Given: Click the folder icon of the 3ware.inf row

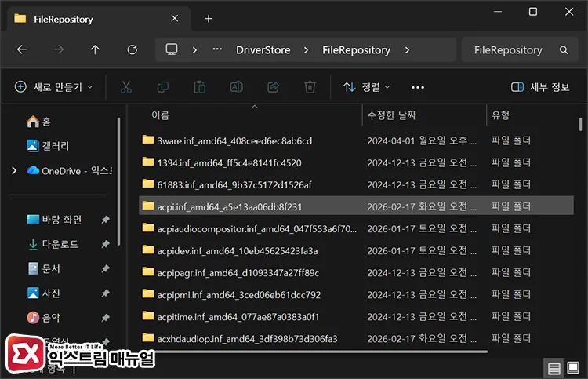Looking at the screenshot, I should pyautogui.click(x=147, y=140).
